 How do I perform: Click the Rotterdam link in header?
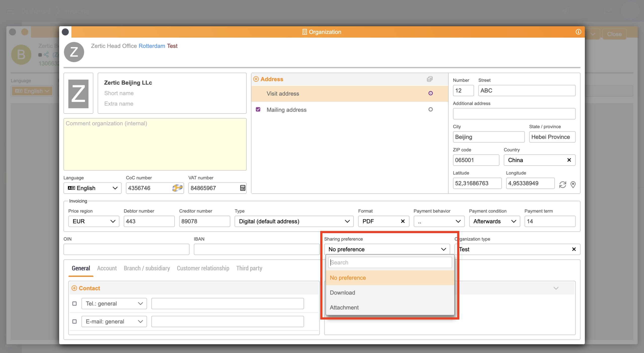click(x=152, y=46)
